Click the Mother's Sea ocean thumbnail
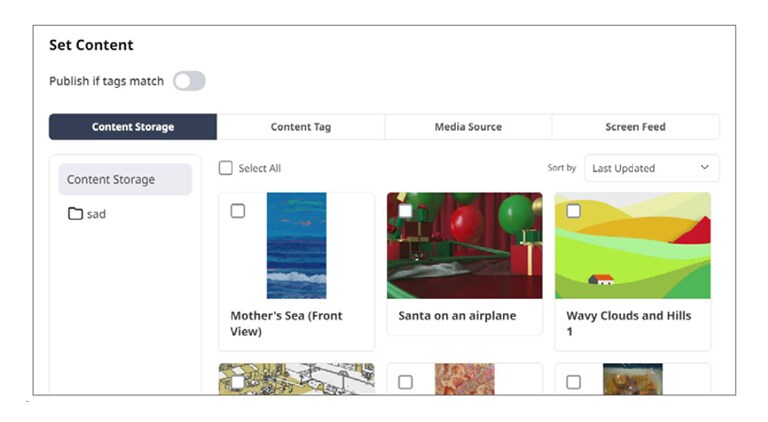Viewport: 768px width, 422px height. coord(297,246)
